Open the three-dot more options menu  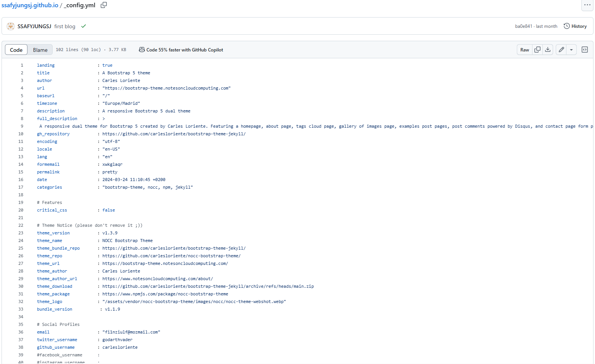(x=587, y=5)
